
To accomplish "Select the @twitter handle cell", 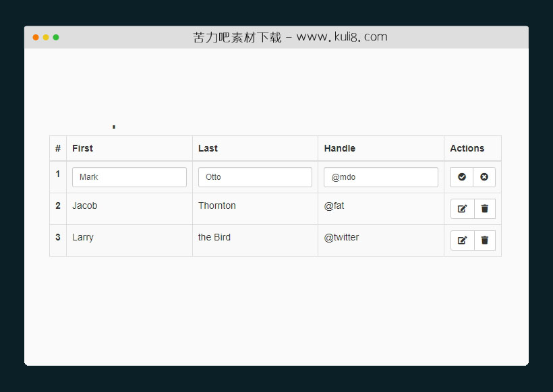I will tap(341, 238).
